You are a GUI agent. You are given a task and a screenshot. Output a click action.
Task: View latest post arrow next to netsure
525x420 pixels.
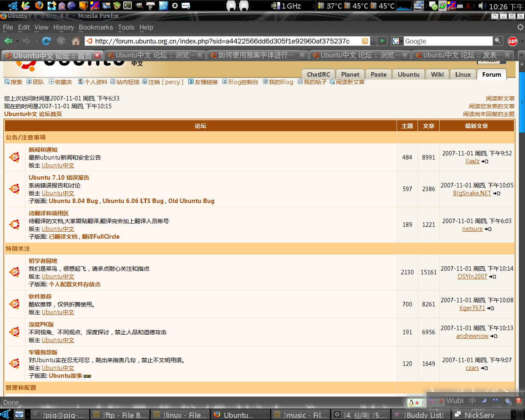[488, 229]
